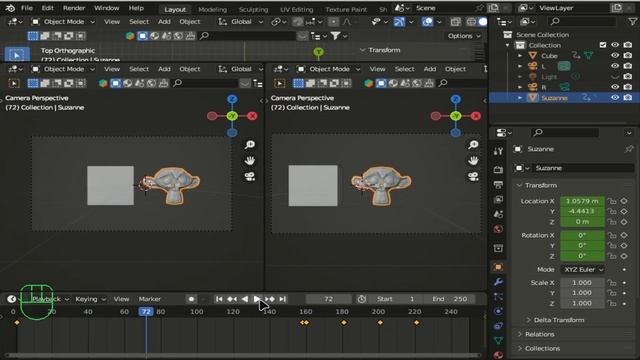The width and height of the screenshot is (640, 360).
Task: Open the Playback dropdown in timeline
Action: pos(50,299)
